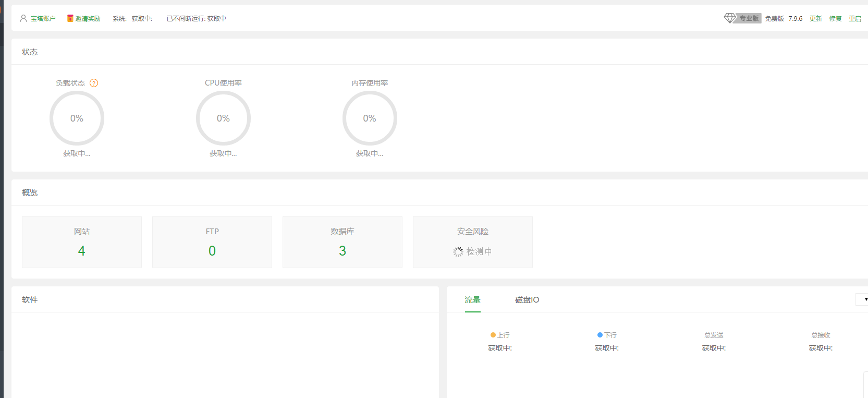This screenshot has width=868, height=398.
Task: Click the 重启 link in the top bar
Action: pos(854,19)
